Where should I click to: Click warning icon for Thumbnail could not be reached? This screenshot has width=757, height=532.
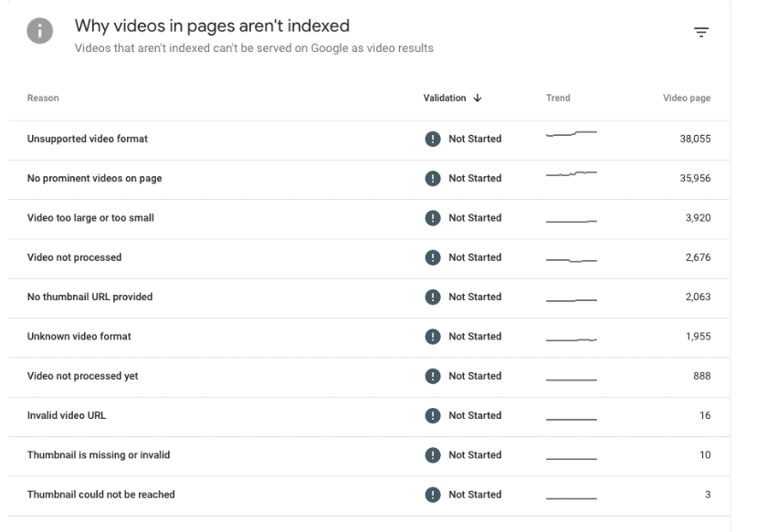click(433, 495)
